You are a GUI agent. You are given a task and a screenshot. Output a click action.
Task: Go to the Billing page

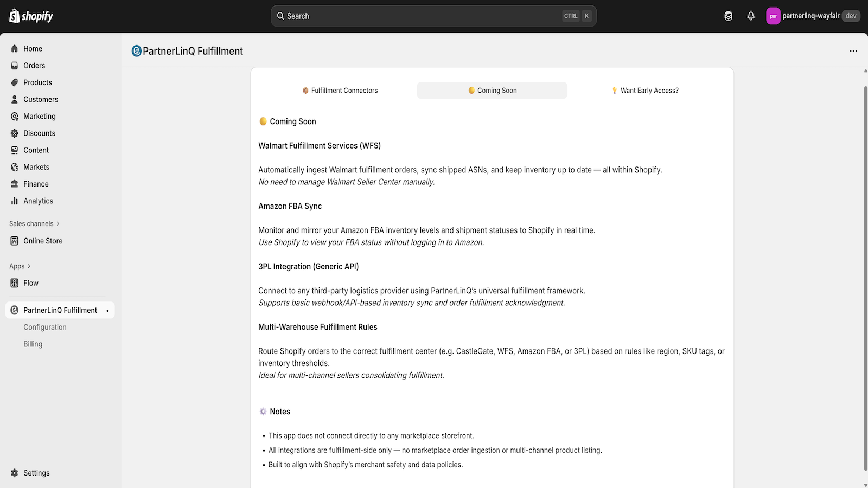click(x=33, y=343)
